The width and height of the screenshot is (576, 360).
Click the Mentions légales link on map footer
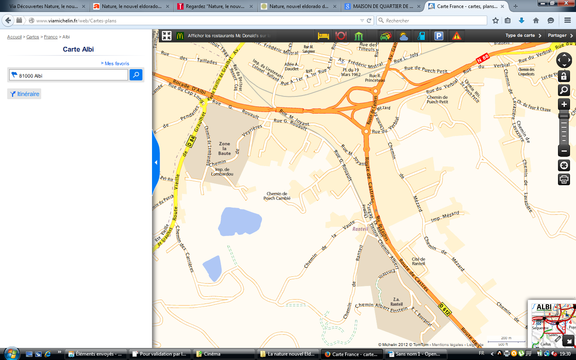(x=448, y=345)
